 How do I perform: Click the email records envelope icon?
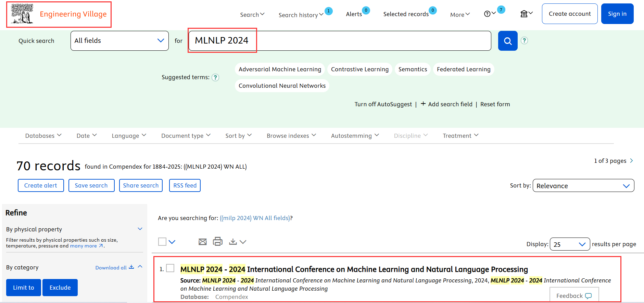203,242
